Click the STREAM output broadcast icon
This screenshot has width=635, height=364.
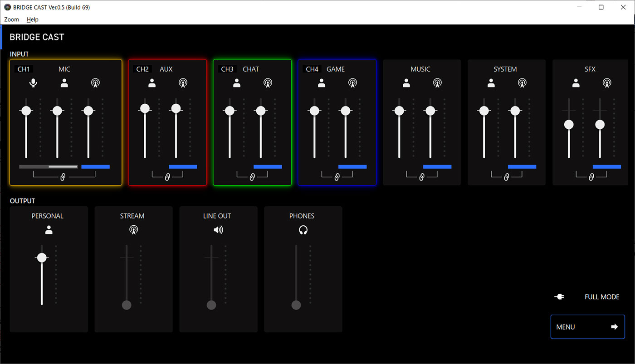tap(133, 230)
